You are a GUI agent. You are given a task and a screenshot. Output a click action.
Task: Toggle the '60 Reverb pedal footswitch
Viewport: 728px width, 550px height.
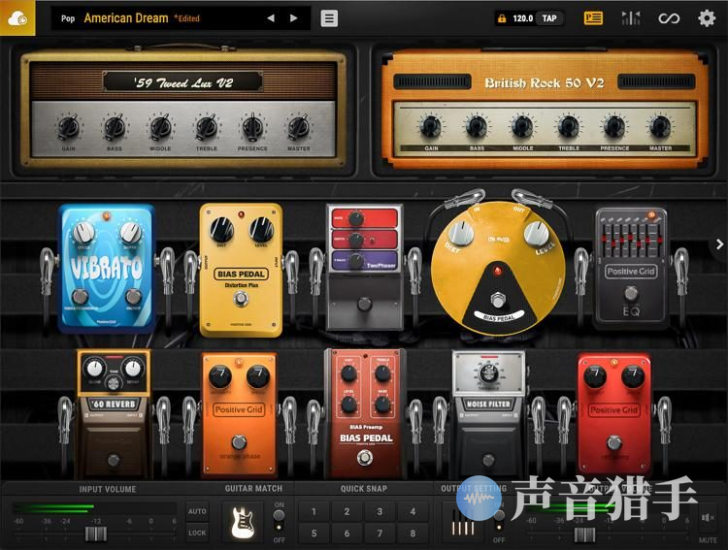[x=114, y=460]
